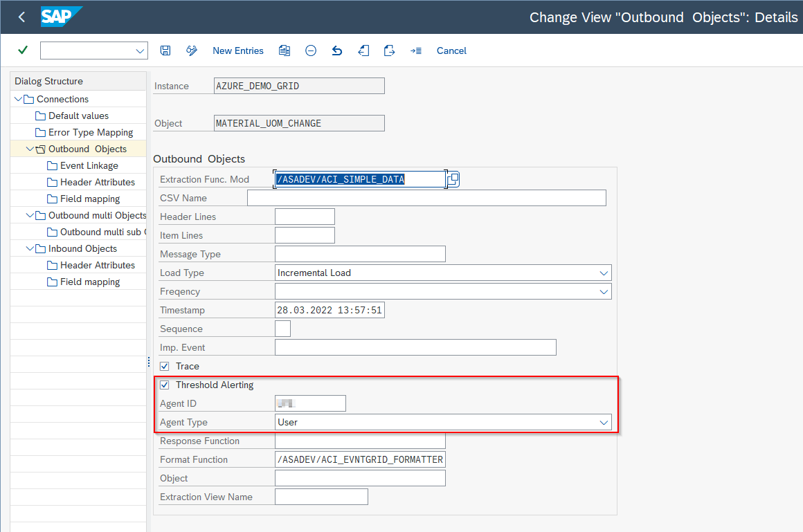803x532 pixels.
Task: Open Header Attributes under Outbound Objects
Action: [x=98, y=182]
